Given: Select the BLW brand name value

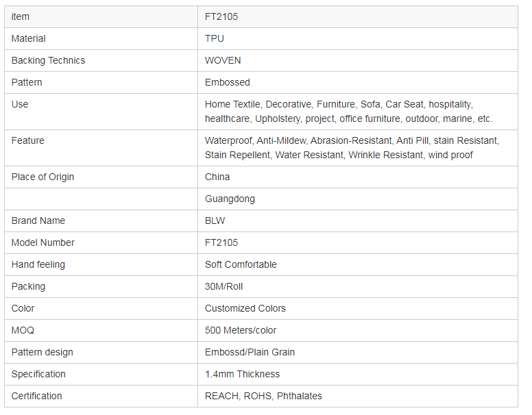Looking at the screenshot, I should 215,221.
